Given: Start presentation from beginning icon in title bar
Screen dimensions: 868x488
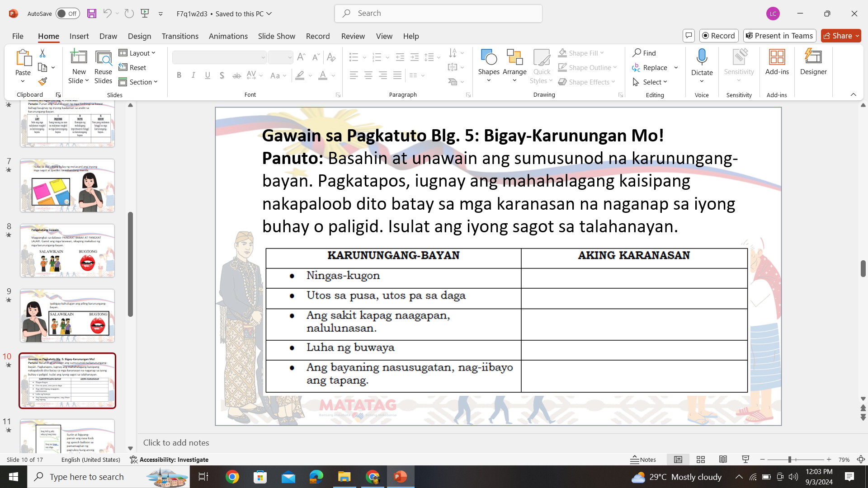Looking at the screenshot, I should point(145,14).
